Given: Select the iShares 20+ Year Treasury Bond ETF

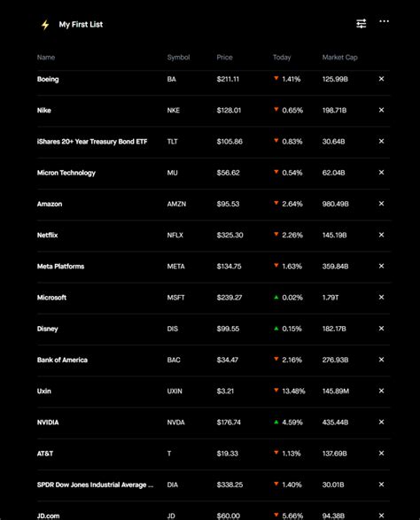Looking at the screenshot, I should pos(214,142).
